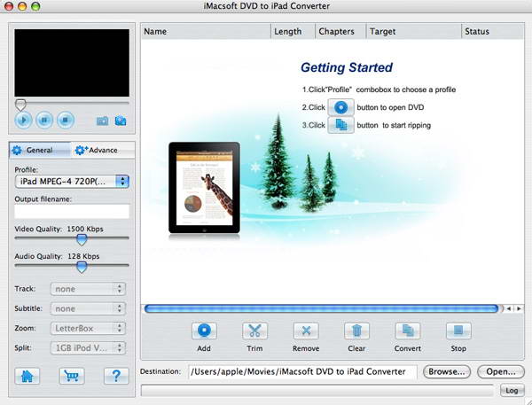Click the Add DVD disc icon
The width and height of the screenshot is (532, 405).
(x=203, y=331)
